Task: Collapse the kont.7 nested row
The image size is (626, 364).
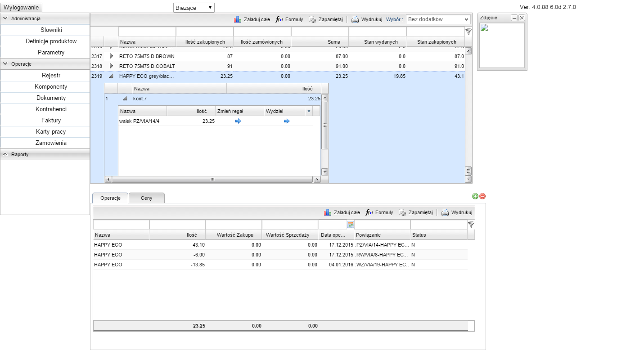Action: pos(125,98)
